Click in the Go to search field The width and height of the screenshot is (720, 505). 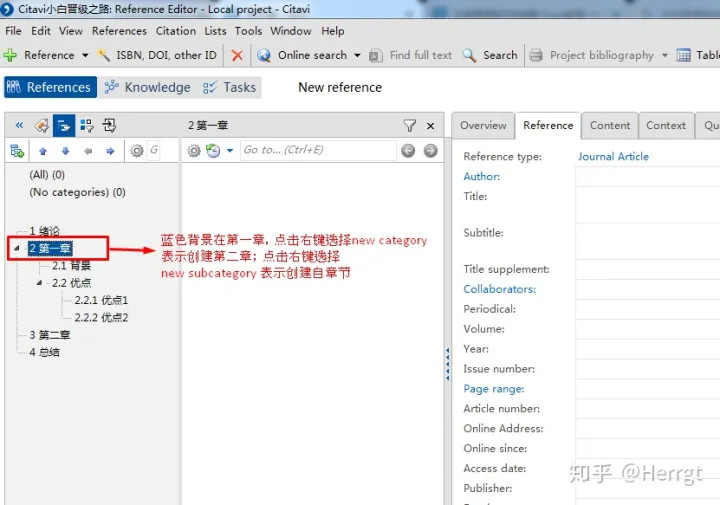(318, 150)
